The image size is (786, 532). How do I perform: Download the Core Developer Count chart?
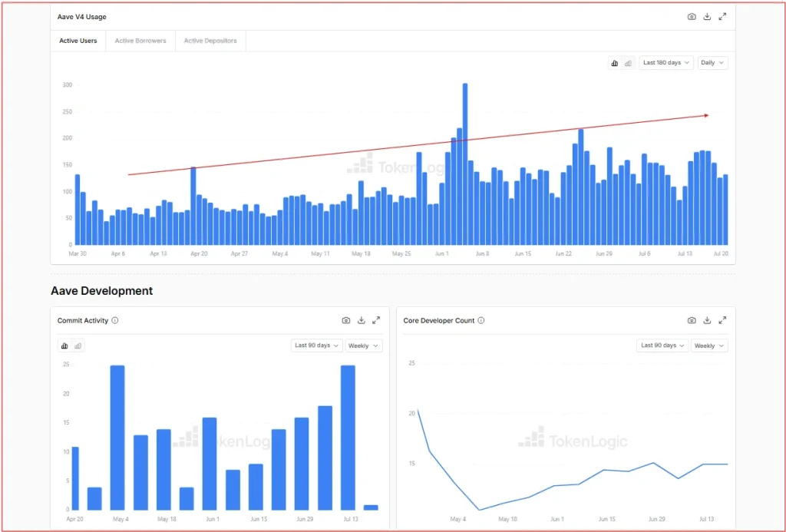[x=707, y=320]
